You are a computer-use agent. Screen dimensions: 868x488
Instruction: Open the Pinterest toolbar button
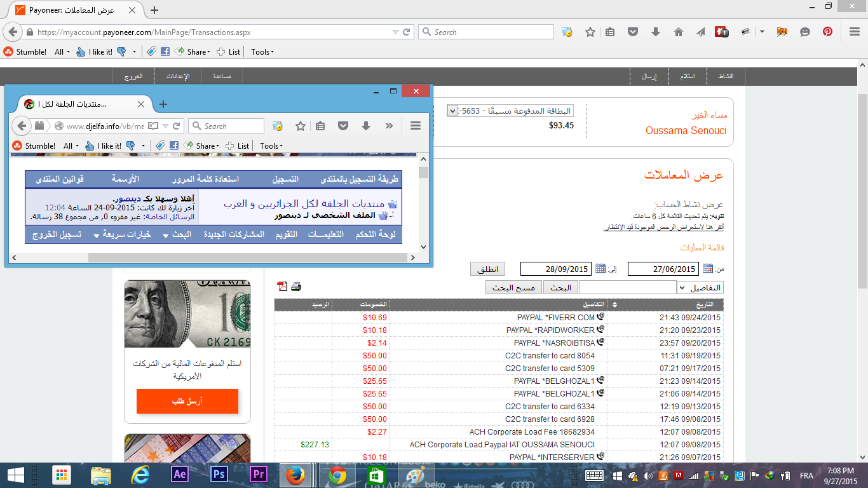(827, 32)
